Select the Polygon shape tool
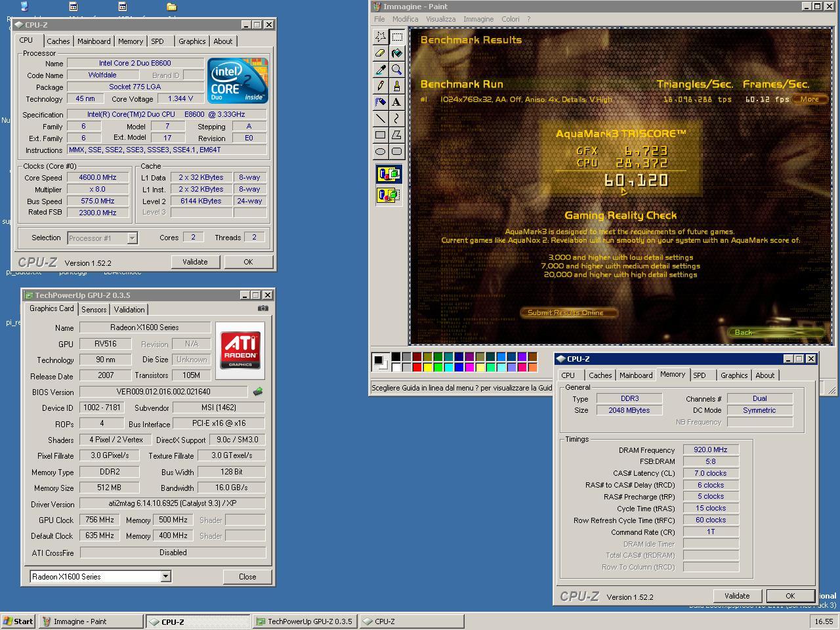Screen dimensions: 840x630 (397, 135)
